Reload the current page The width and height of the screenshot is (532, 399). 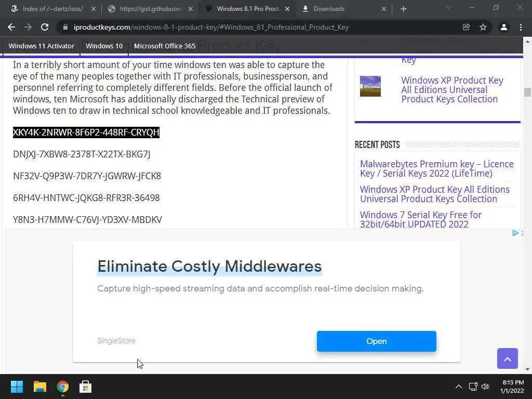tap(45, 27)
